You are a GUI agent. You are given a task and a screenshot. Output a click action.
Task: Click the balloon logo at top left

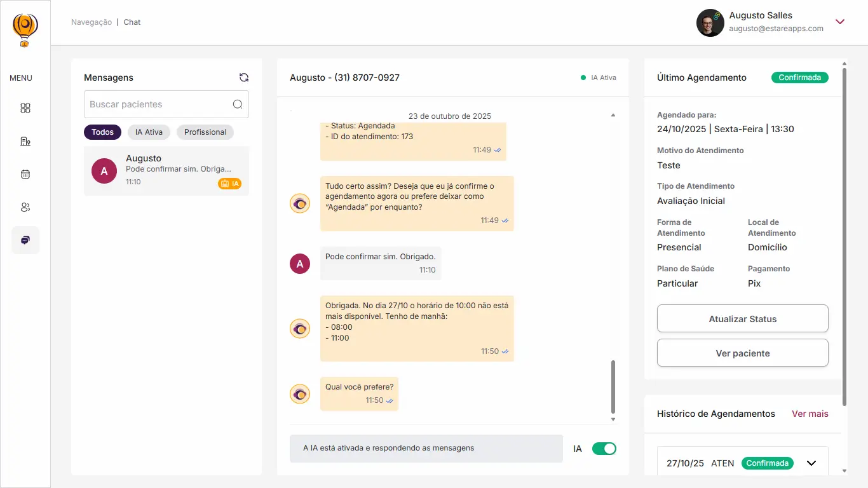pos(25,29)
